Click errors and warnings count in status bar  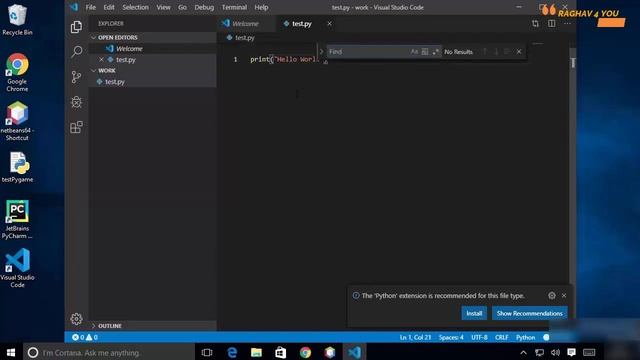(85, 337)
